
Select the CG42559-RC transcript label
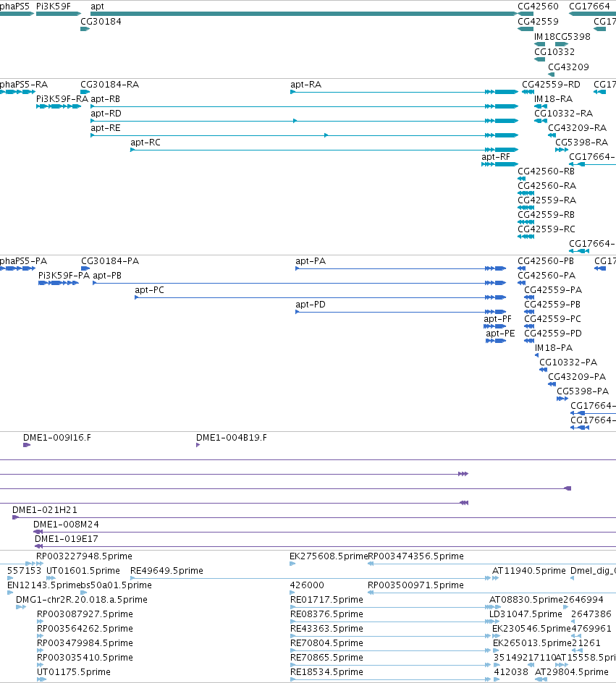[547, 229]
